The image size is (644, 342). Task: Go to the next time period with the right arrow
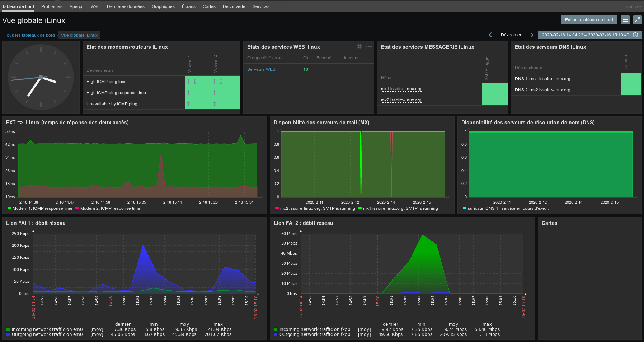point(532,35)
